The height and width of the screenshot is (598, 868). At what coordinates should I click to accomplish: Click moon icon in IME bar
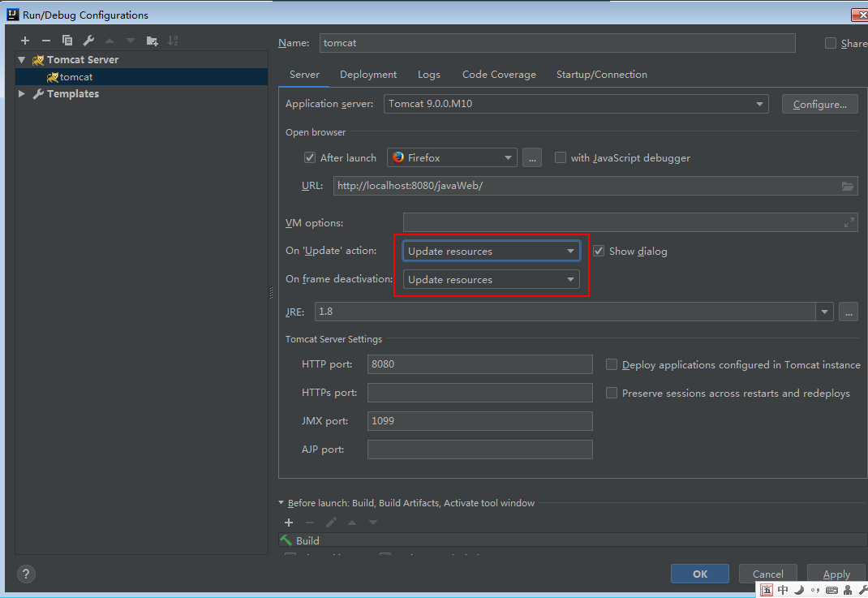pyautogui.click(x=799, y=590)
